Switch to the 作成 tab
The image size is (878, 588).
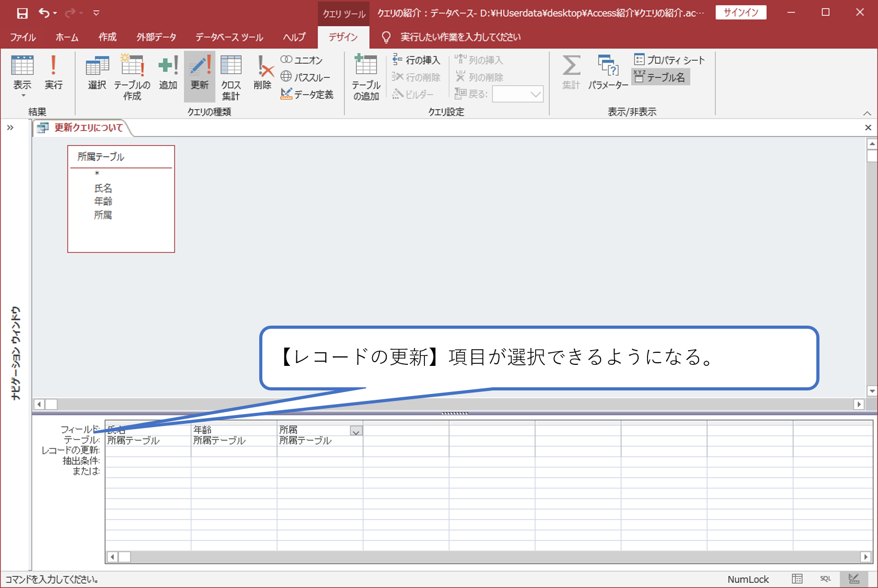click(108, 37)
